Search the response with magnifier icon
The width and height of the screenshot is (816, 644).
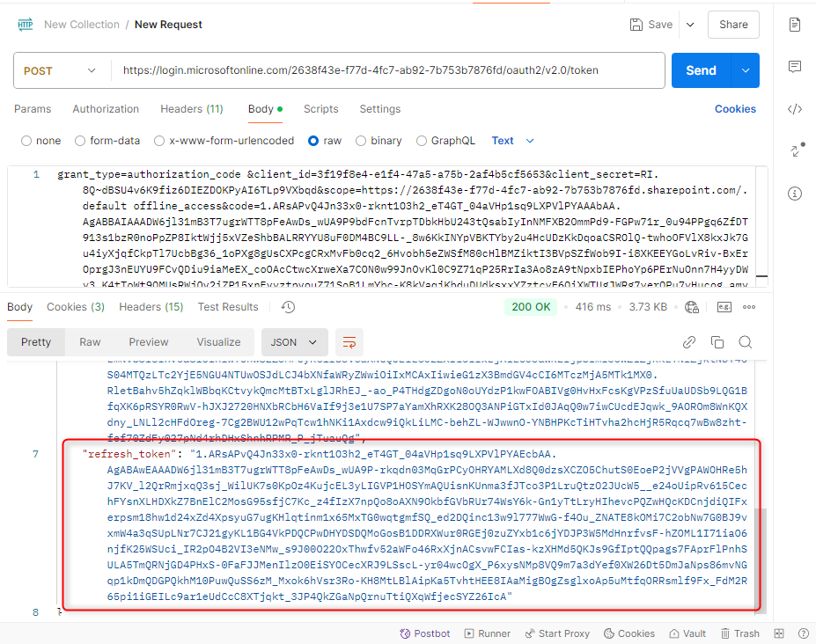coord(746,342)
